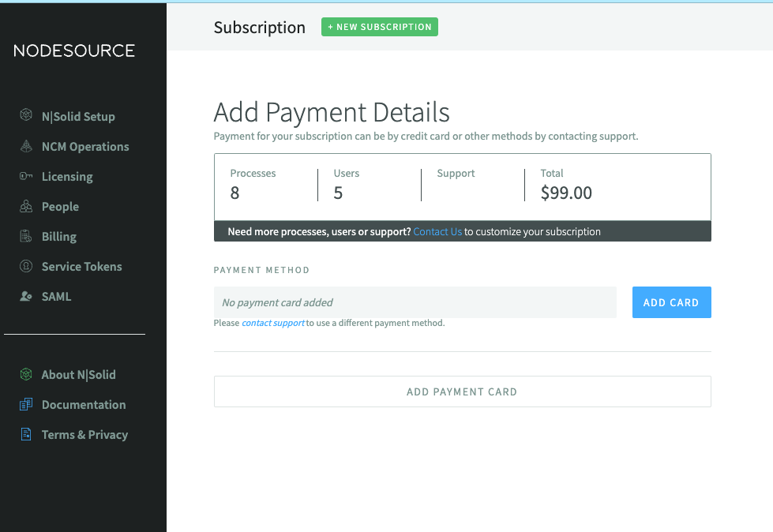Click the Licensing key icon
This screenshot has width=773, height=532.
point(25,176)
